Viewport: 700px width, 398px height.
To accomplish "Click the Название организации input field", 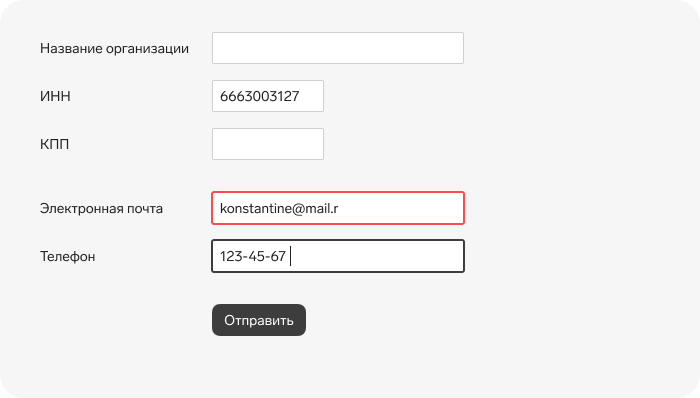I will 338,48.
